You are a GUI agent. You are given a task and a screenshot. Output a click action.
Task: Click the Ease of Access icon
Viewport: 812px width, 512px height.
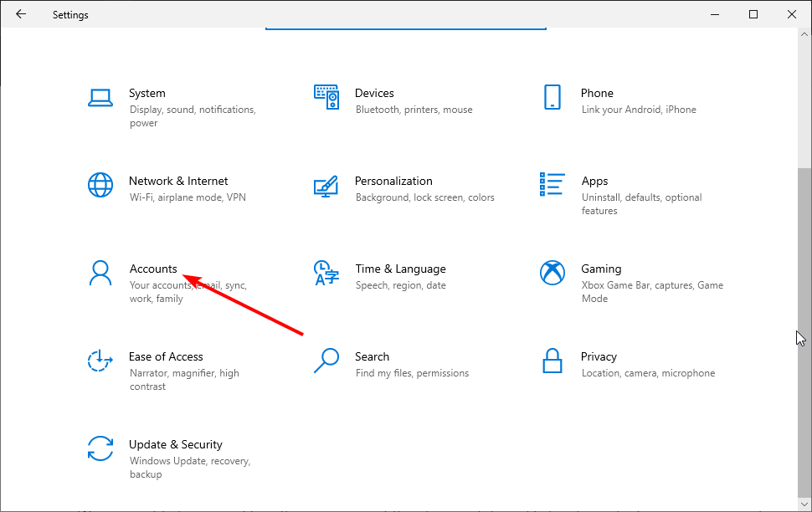point(100,361)
